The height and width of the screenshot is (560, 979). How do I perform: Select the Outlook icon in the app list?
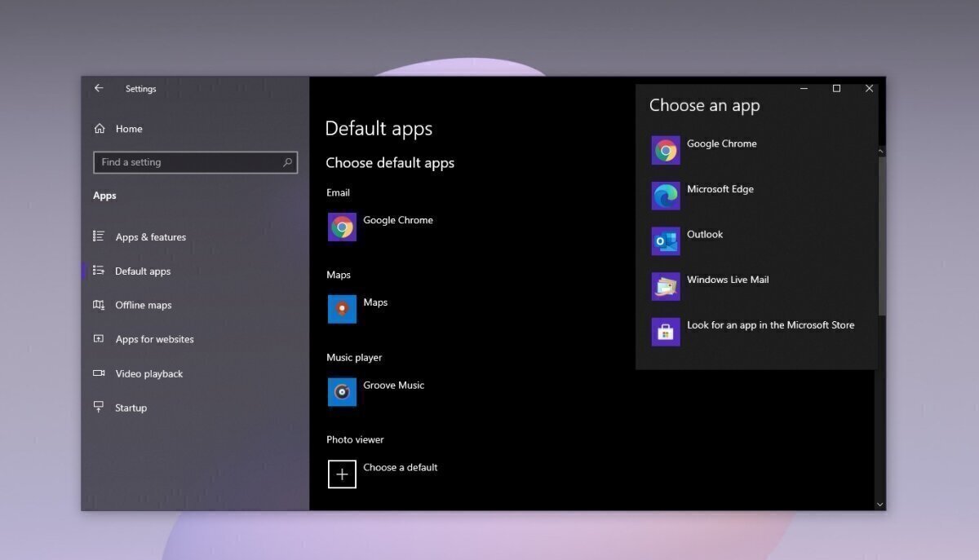point(666,241)
